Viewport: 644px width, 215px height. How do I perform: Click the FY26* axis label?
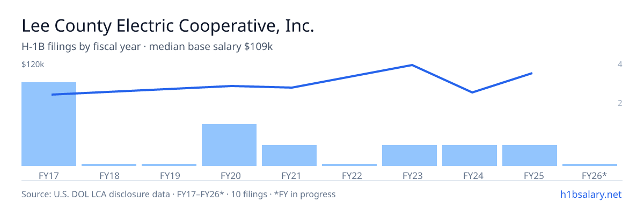point(594,175)
